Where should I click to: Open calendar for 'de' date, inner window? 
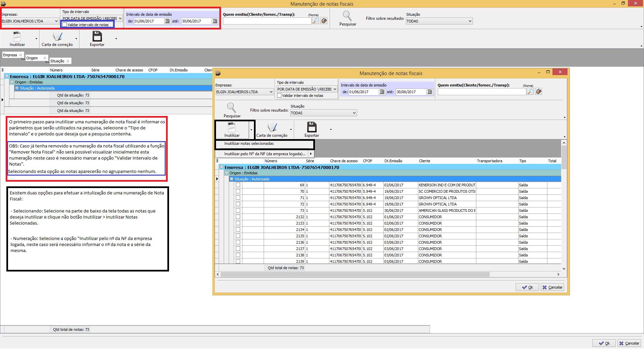382,92
